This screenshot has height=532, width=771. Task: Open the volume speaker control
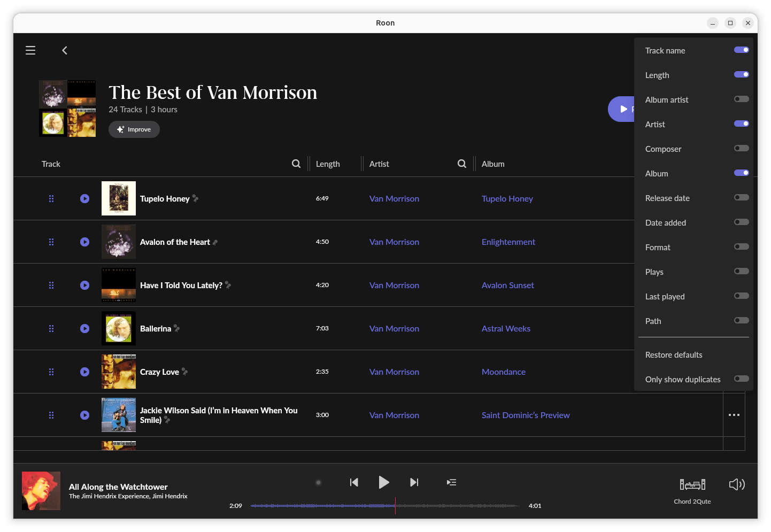click(x=737, y=484)
